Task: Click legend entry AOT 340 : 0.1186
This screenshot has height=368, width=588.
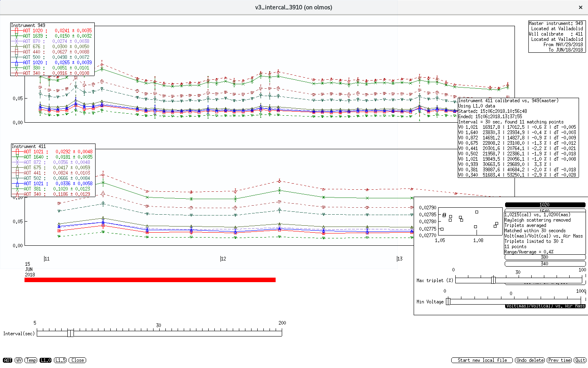Action: click(53, 194)
